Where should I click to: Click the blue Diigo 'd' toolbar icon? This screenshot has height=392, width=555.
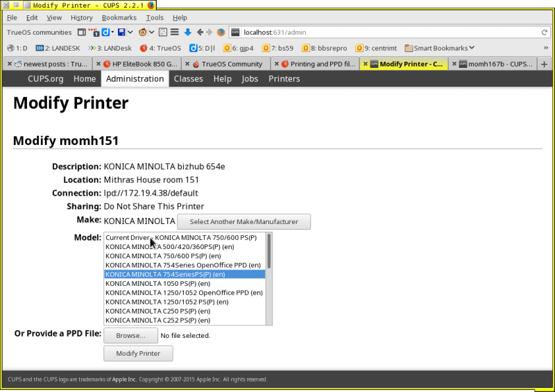pos(105,32)
